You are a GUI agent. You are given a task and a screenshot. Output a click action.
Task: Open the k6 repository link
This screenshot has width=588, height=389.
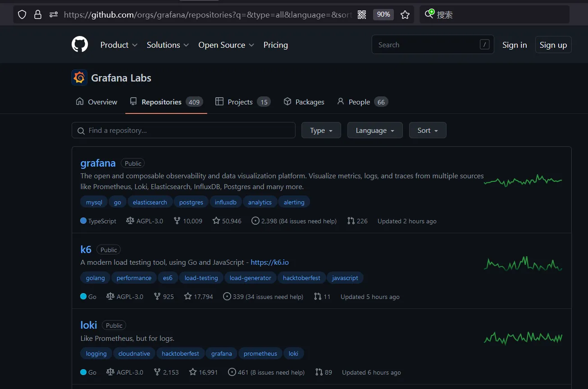click(86, 249)
